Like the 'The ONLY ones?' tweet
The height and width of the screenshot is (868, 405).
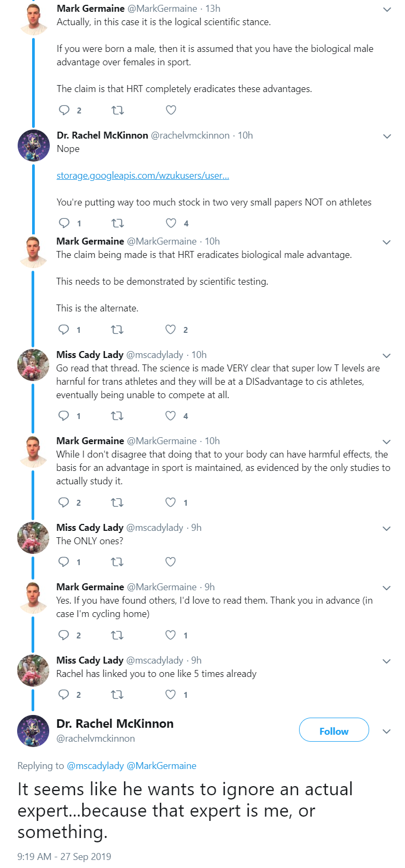point(170,562)
